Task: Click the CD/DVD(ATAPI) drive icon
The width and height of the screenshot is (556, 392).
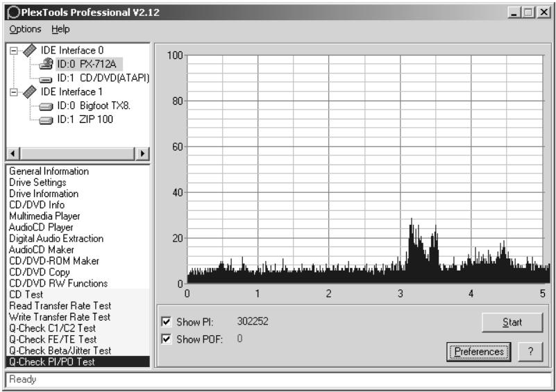Action: coord(46,80)
